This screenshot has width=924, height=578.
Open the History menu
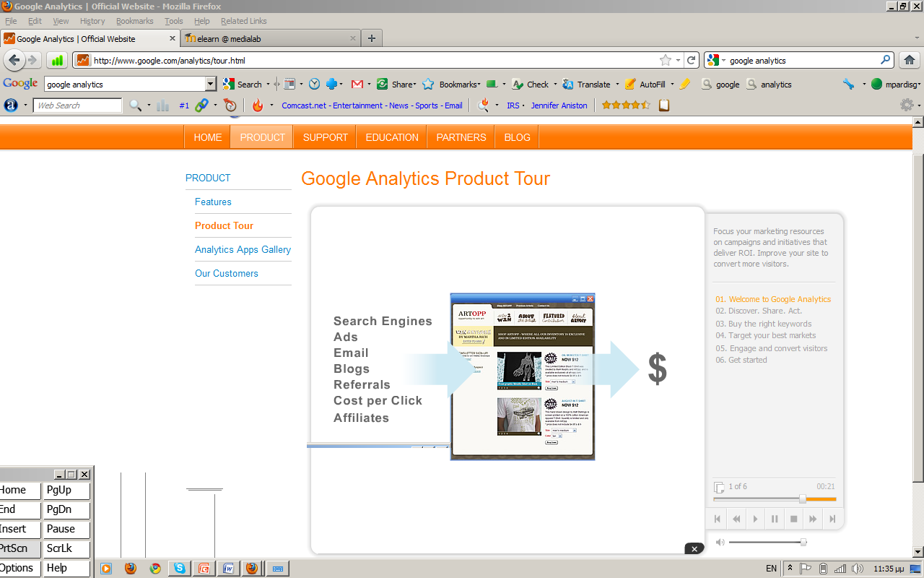[x=92, y=21]
